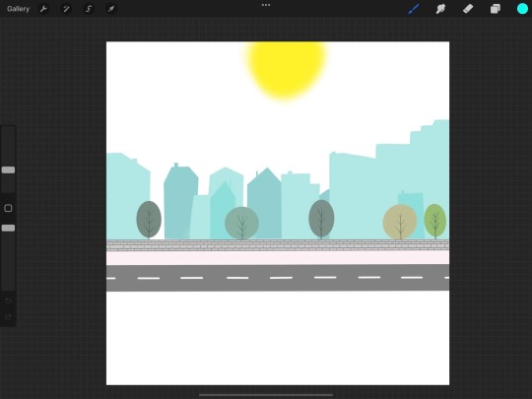The height and width of the screenshot is (399, 532).
Task: Click the brush opacity slider handle
Action: tap(8, 228)
